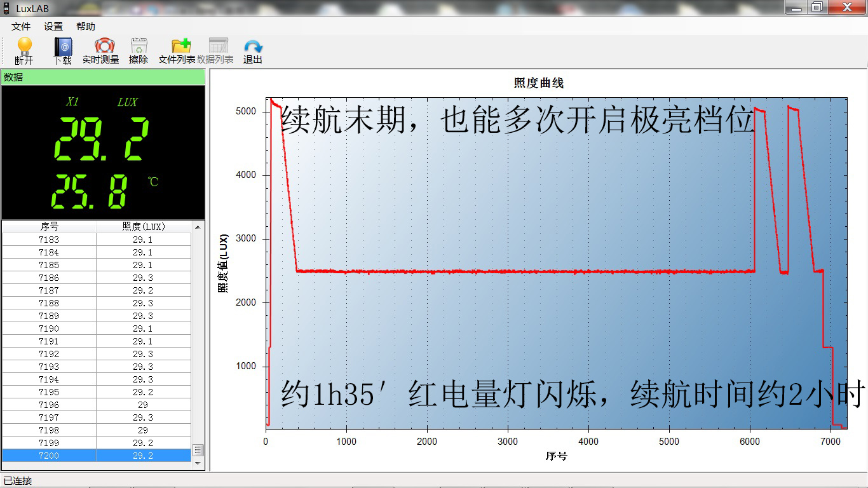Select row 7186 in the table
Viewport: 868px width, 488px height.
tap(97, 278)
